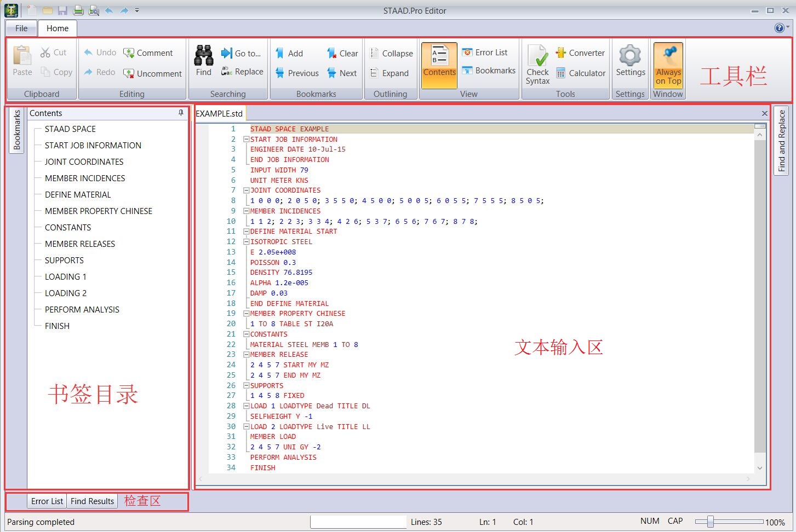Open the editor Settings gear
Image resolution: width=796 pixels, height=532 pixels.
pyautogui.click(x=630, y=61)
